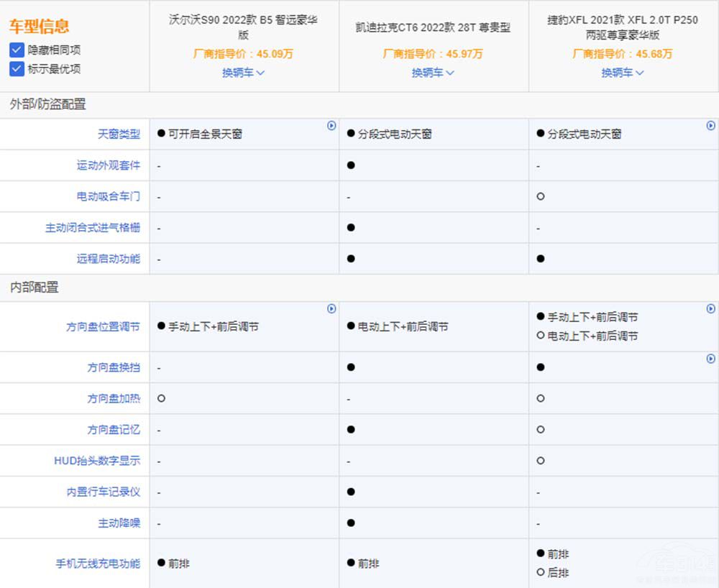Uncheck the 标示最优项 checkbox
Viewport: 719px width, 588px height.
16,69
